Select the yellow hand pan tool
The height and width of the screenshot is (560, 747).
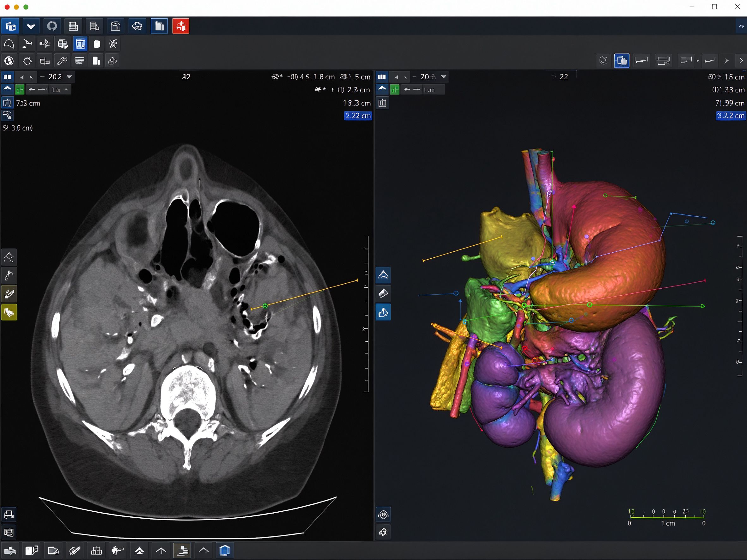pyautogui.click(x=9, y=313)
